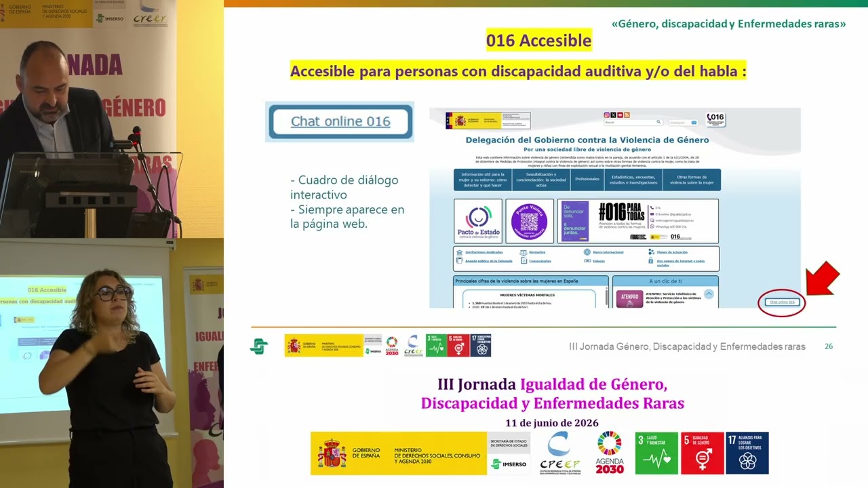Click the large SDG 17 Alianzas icon

click(x=747, y=453)
